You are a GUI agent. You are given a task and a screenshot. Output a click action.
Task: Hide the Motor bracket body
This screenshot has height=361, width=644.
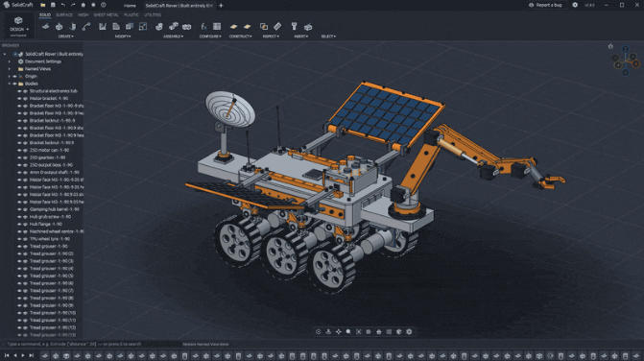coord(19,99)
